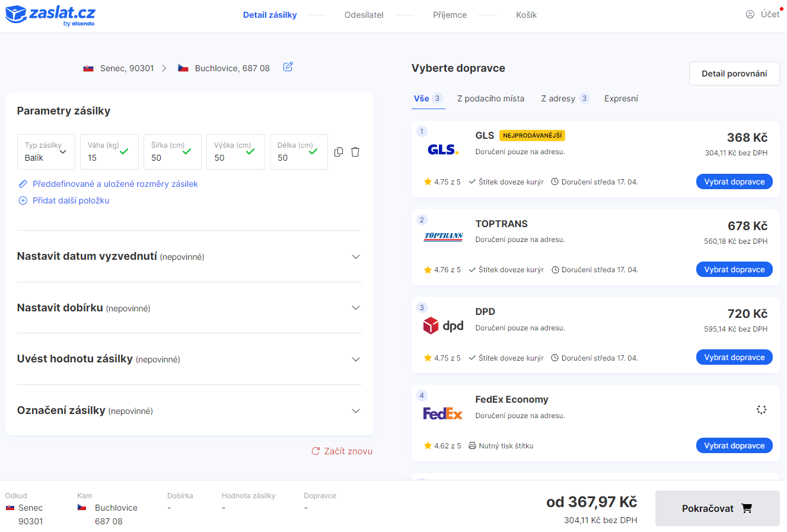Expand Nastavit dobírku section
Viewport: 787px width, 532px height.
point(189,308)
